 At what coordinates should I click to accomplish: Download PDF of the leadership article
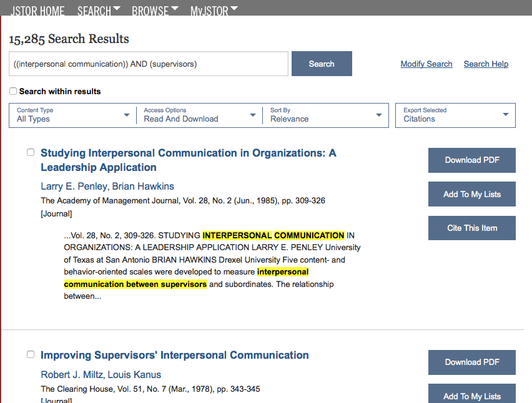471,160
